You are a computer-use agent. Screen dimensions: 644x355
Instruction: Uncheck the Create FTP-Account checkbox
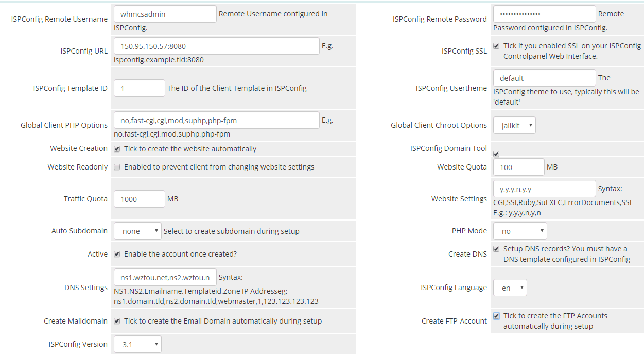(496, 316)
